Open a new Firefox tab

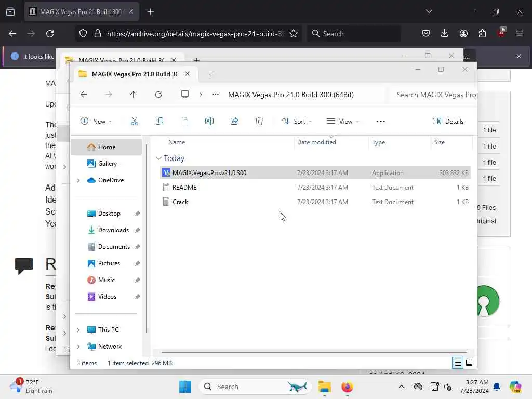150,12
